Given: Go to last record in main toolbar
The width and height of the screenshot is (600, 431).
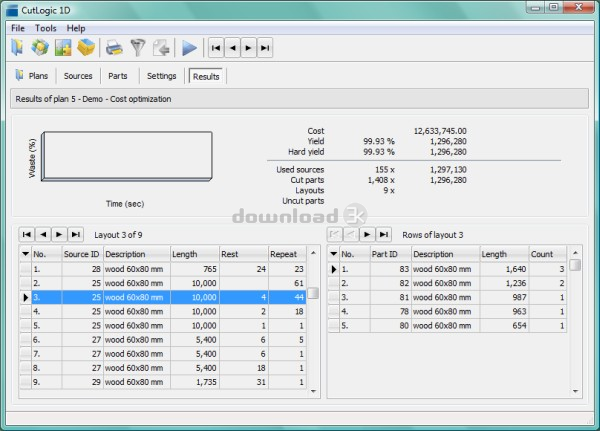Looking at the screenshot, I should [x=265, y=48].
